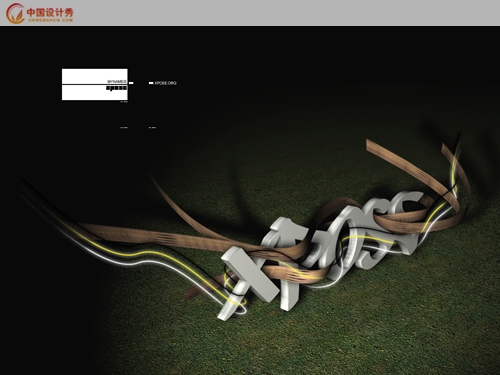
Task: Open the XPOSE.ORG link
Action: [165, 83]
